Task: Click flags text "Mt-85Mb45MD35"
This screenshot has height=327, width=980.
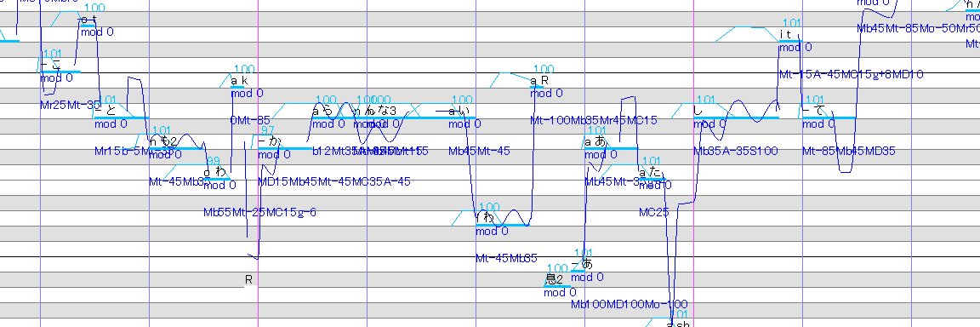Action: pyautogui.click(x=849, y=152)
